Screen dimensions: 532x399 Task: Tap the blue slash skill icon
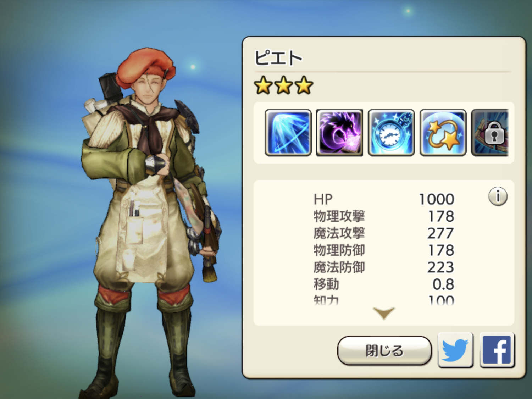[288, 133]
